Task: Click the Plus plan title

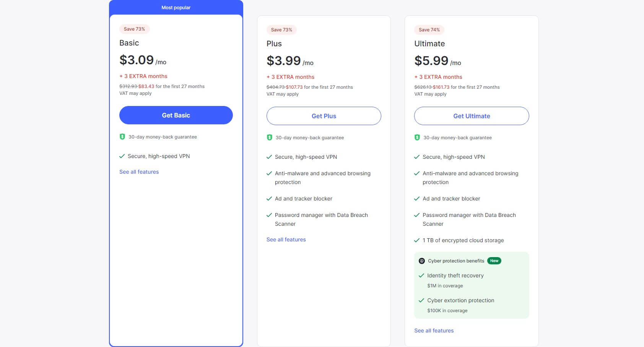Action: pyautogui.click(x=274, y=44)
